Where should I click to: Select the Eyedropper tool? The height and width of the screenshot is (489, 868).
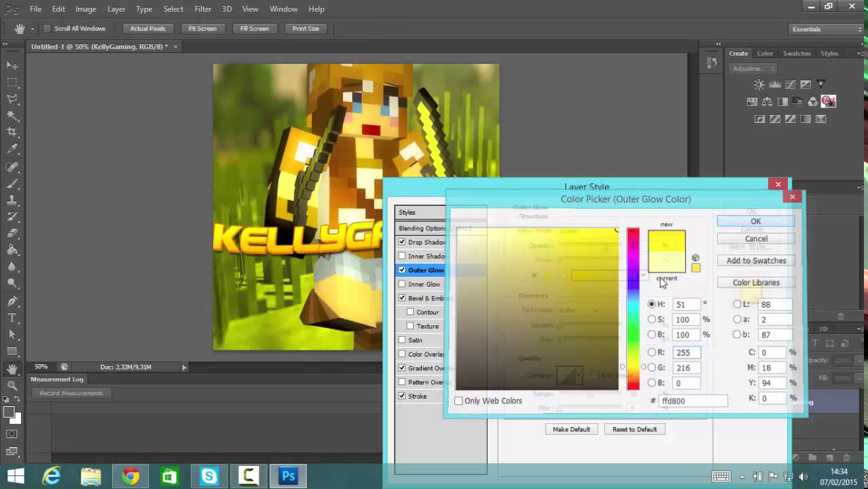coord(12,149)
